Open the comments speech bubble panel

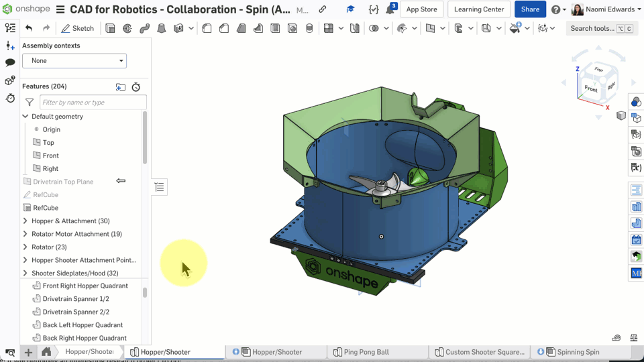point(10,62)
